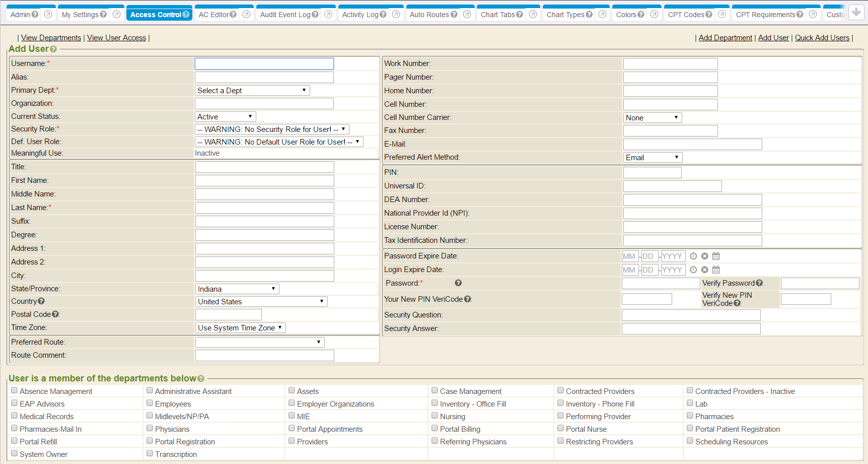This screenshot has width=868, height=464.
Task: Open the Cell Number Carrier dropdown
Action: [652, 117]
